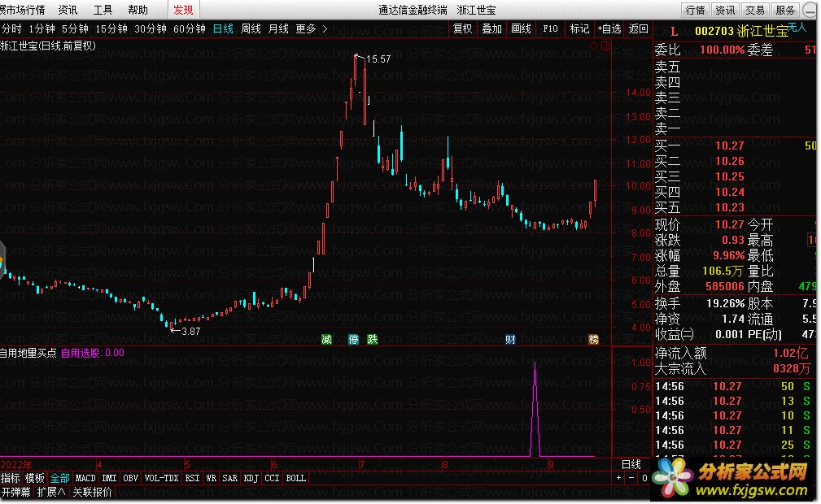Click the 服务 service button
821x504 pixels.
(785, 10)
